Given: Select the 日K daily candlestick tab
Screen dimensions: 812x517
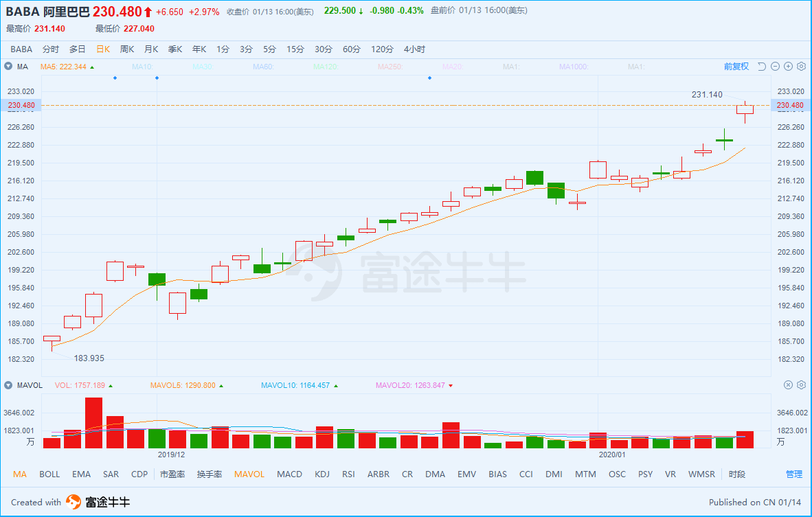Looking at the screenshot, I should tap(103, 49).
